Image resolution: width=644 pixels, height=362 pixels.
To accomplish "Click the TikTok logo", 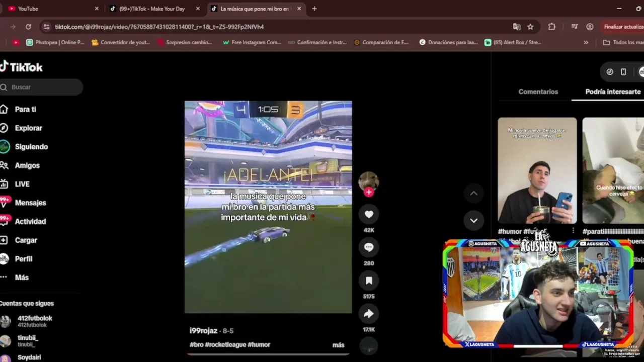I will pyautogui.click(x=21, y=67).
